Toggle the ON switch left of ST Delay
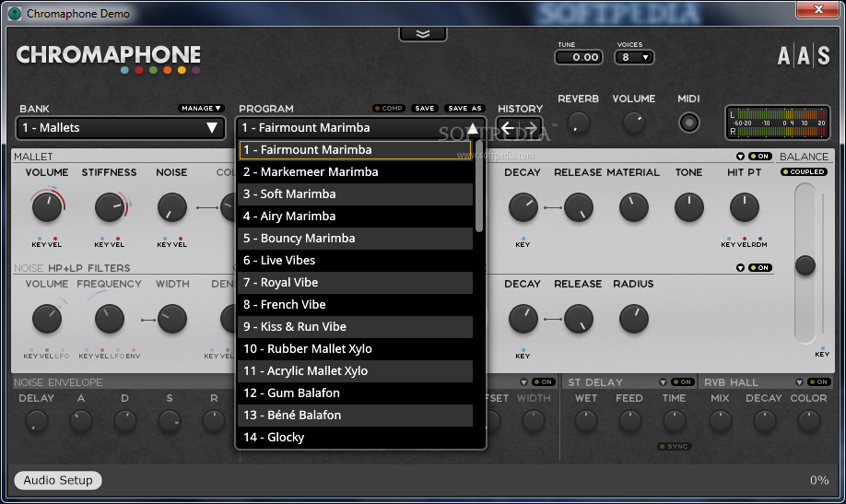The height and width of the screenshot is (504, 846). pos(544,382)
